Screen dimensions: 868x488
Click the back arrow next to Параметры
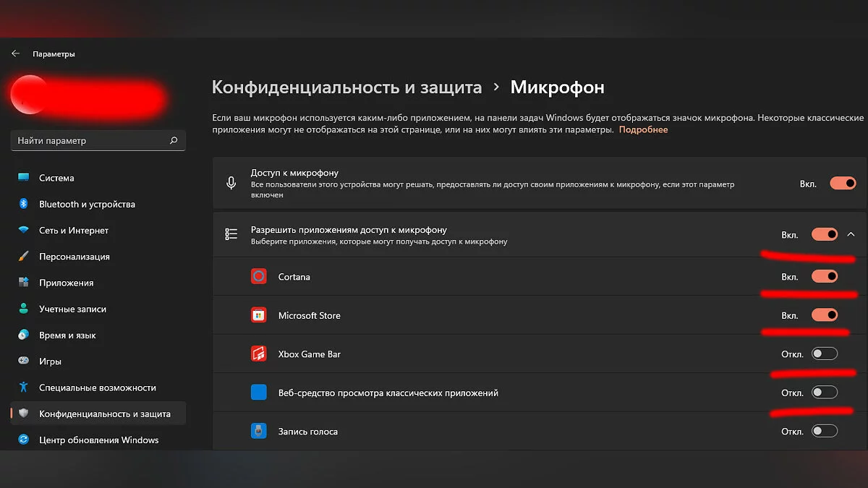coord(15,53)
